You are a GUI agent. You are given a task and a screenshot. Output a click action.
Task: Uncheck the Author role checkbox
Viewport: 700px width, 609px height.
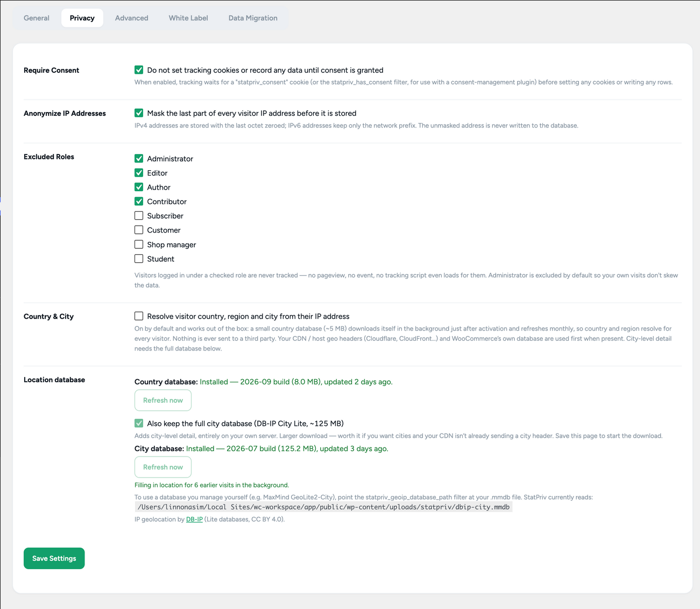point(139,187)
